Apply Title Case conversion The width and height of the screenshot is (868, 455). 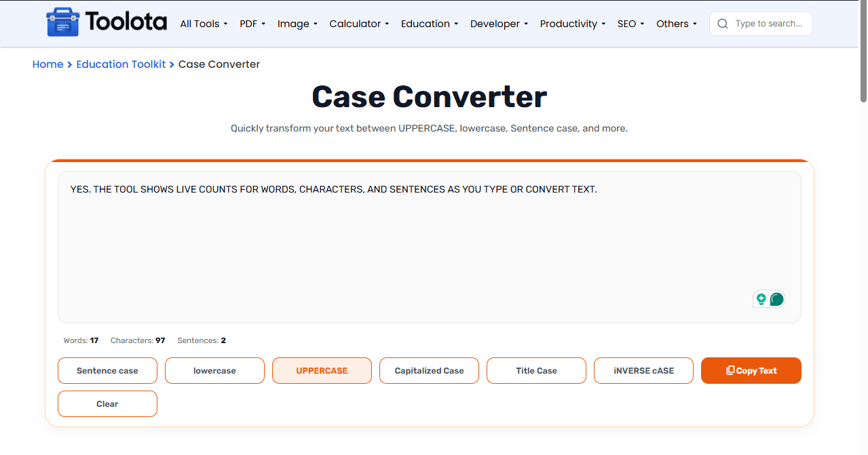click(536, 371)
